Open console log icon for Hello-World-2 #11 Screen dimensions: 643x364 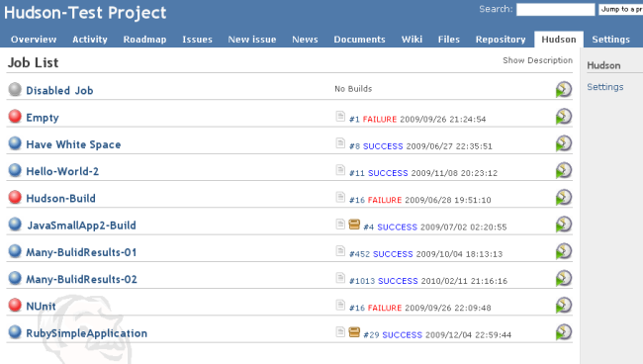[x=340, y=170]
